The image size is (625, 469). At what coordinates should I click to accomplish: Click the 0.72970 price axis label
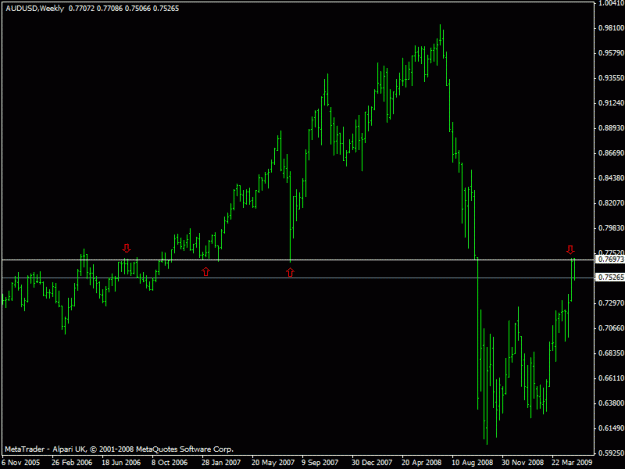pyautogui.click(x=611, y=303)
